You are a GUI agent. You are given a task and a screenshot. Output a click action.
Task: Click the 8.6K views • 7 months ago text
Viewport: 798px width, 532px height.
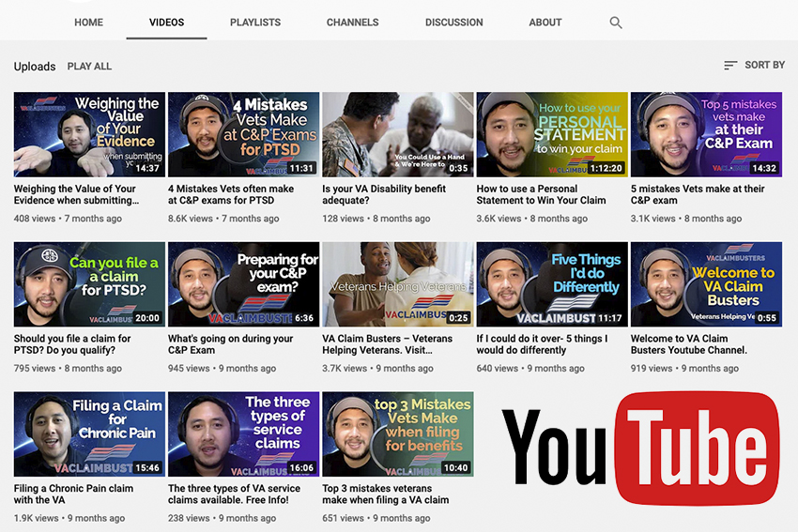coord(223,219)
